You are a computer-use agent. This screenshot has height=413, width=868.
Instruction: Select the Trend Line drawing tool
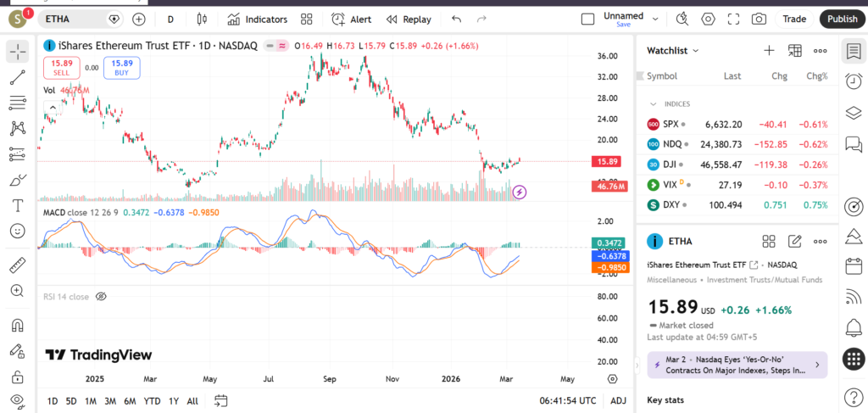[17, 78]
